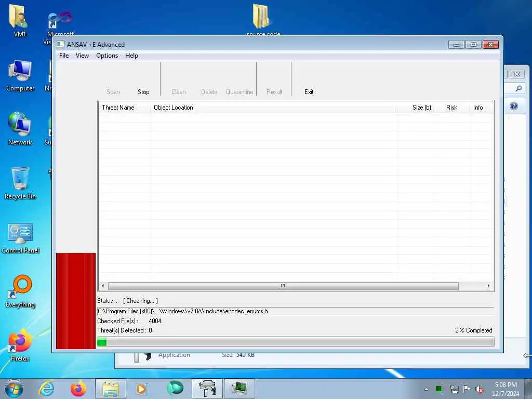The image size is (532, 399).
Task: Open the clock showing 5:08 PM
Action: click(506, 389)
